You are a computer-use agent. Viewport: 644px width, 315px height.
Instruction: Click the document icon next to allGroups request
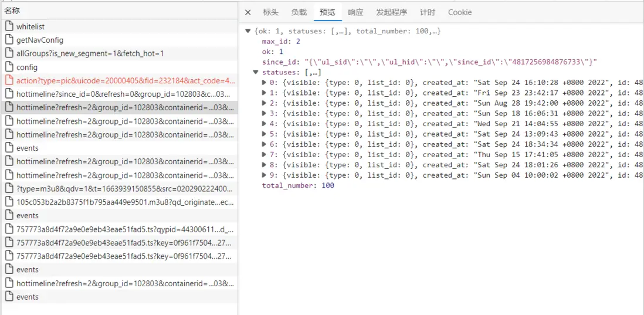click(x=9, y=53)
